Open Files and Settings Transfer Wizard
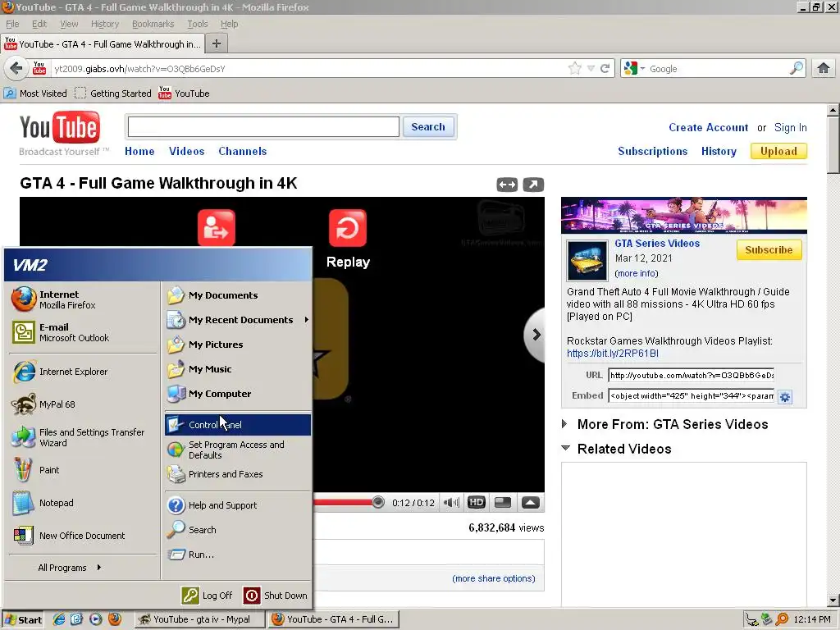The width and height of the screenshot is (840, 630). coord(83,437)
